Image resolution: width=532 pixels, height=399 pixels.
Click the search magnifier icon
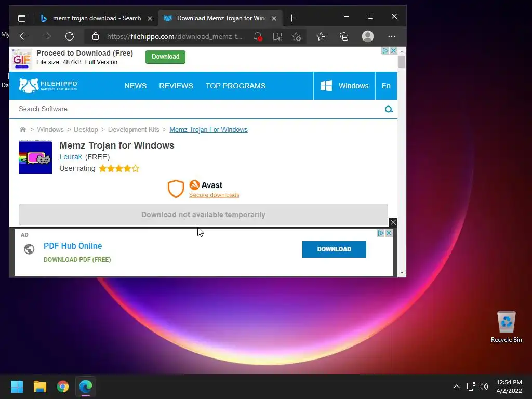tap(389, 109)
